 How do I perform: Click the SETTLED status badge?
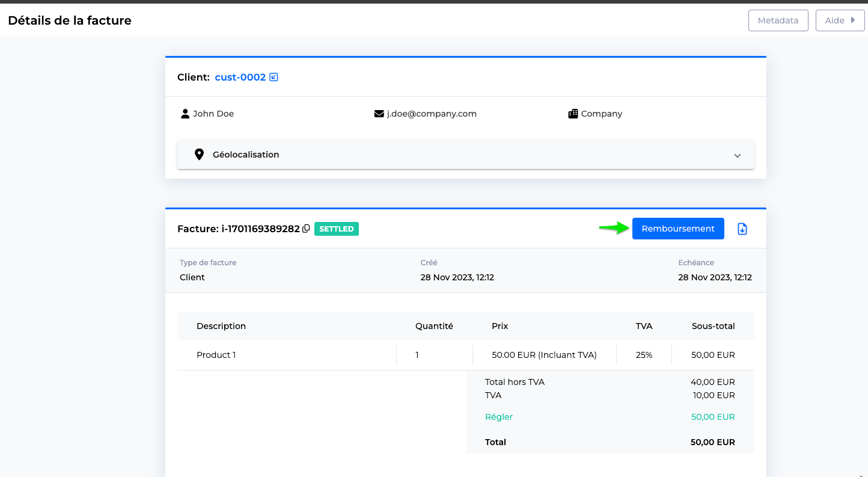pos(337,229)
